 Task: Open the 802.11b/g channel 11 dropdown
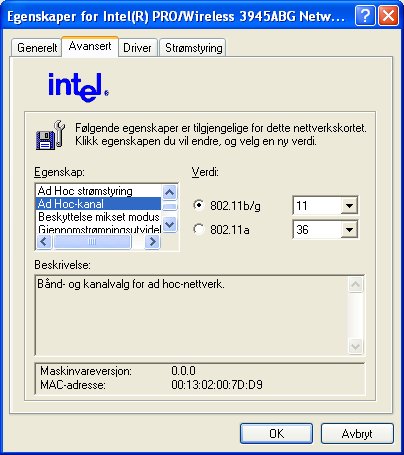point(349,205)
